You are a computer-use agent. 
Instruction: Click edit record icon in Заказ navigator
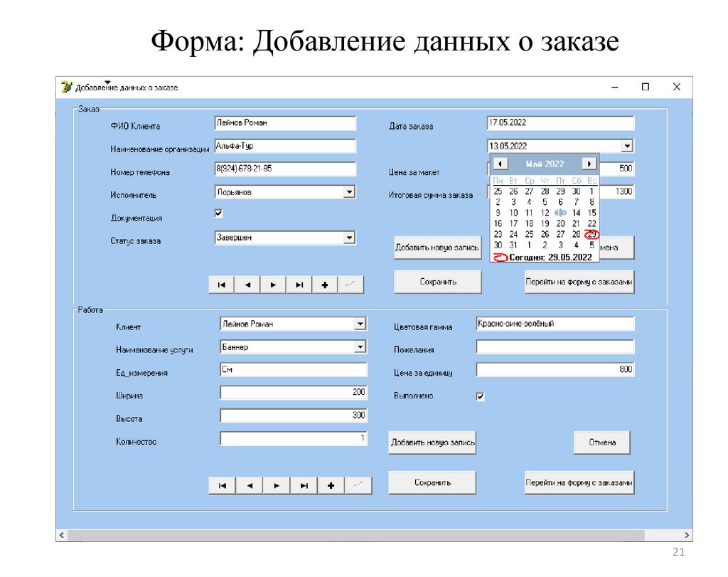[351, 285]
